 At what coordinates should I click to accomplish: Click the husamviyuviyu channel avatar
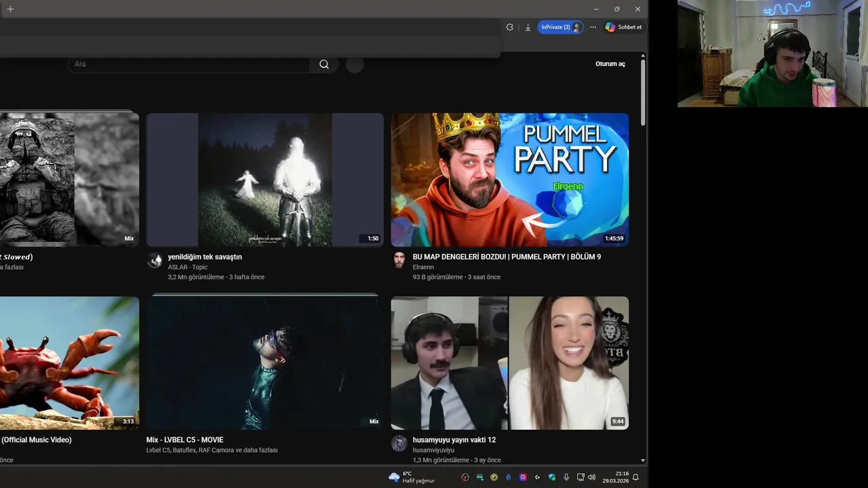[x=399, y=443]
